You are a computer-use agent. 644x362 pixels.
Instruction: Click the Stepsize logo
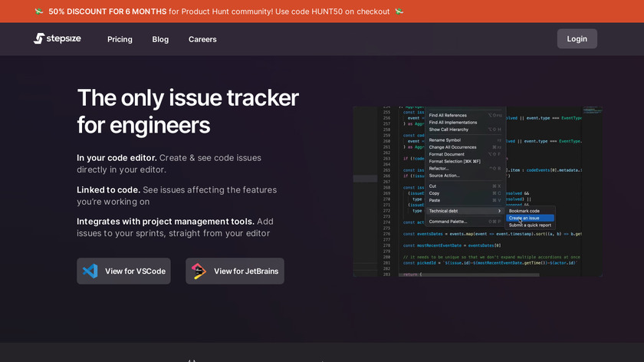point(57,38)
